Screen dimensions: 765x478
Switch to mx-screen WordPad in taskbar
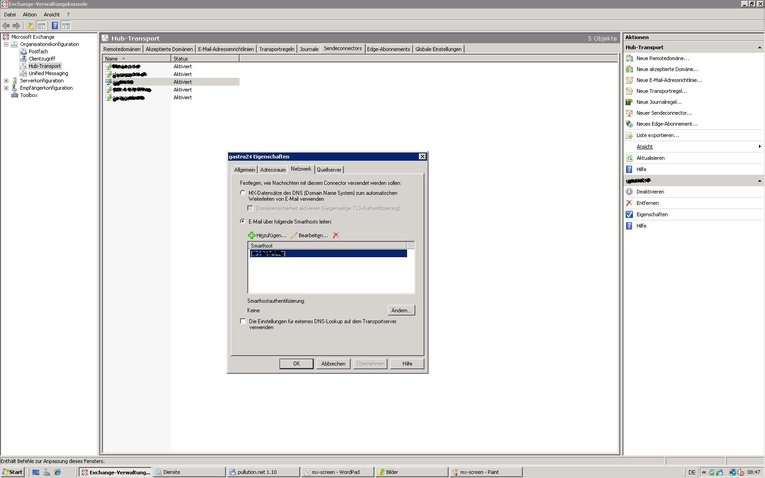(x=337, y=472)
